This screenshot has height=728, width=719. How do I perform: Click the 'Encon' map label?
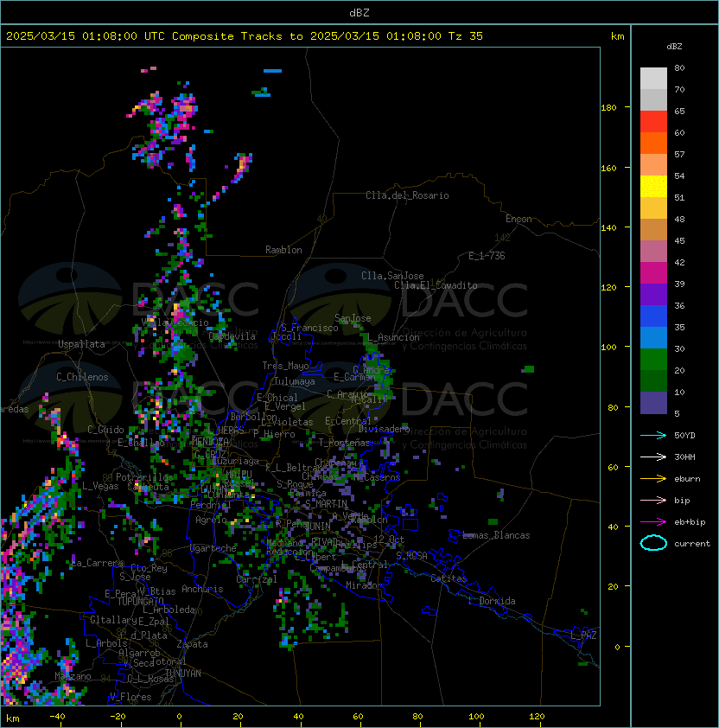tap(519, 219)
